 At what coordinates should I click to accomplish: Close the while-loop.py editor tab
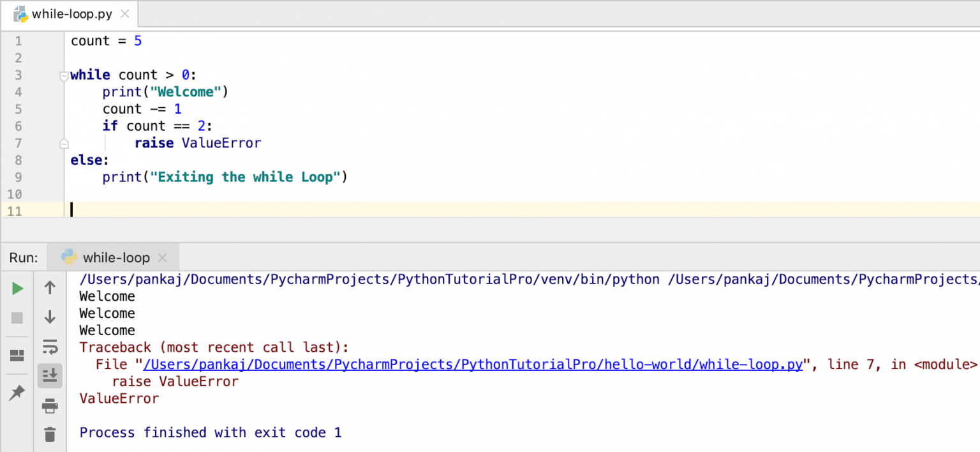click(x=124, y=14)
